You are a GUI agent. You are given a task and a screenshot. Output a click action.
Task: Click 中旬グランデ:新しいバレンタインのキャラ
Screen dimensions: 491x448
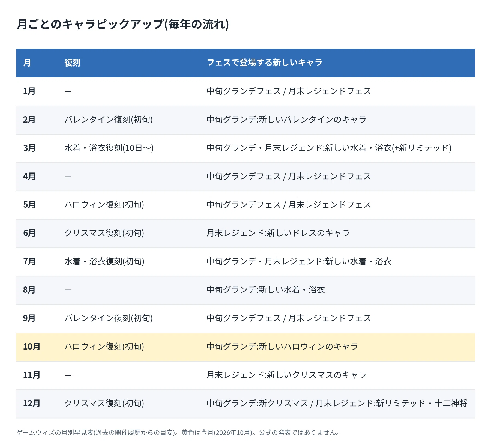(286, 120)
